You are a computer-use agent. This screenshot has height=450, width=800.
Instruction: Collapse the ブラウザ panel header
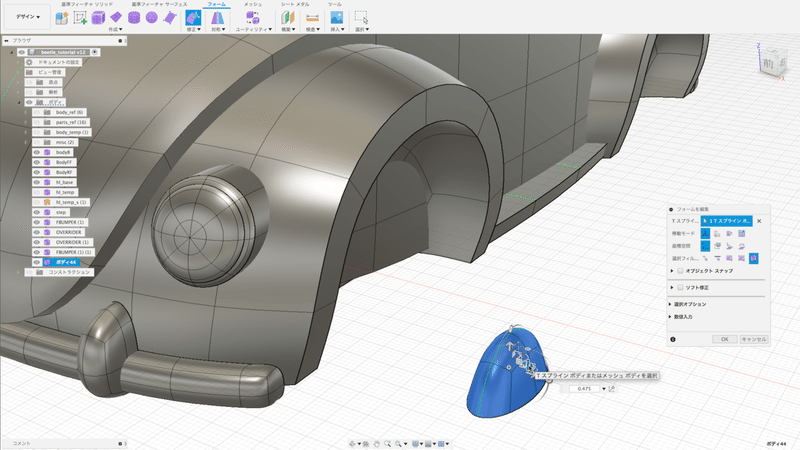tap(7, 40)
